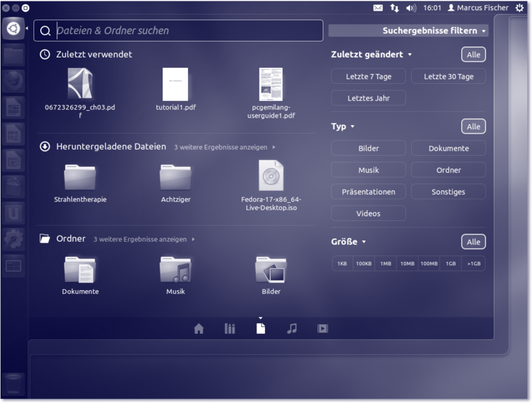Image resolution: width=532 pixels, height=403 pixels.
Task: Open the Home lens icon
Action: (x=199, y=329)
